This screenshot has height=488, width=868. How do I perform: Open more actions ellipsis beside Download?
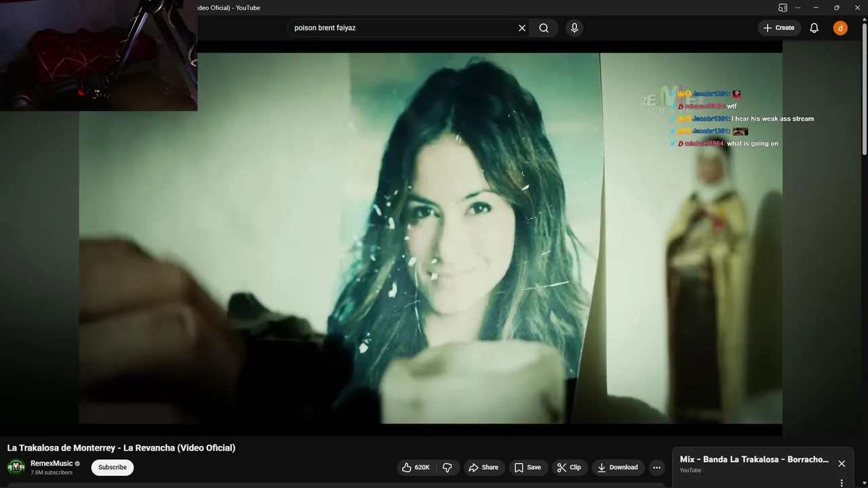pos(656,467)
